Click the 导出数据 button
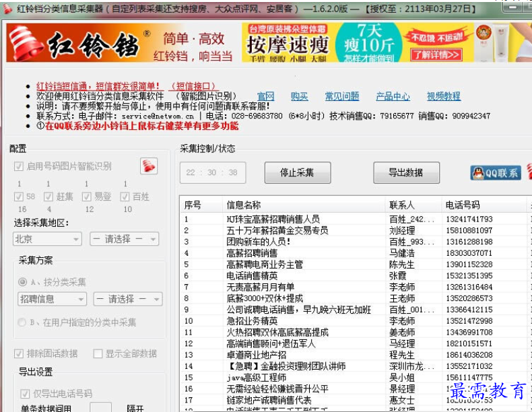 click(x=407, y=172)
